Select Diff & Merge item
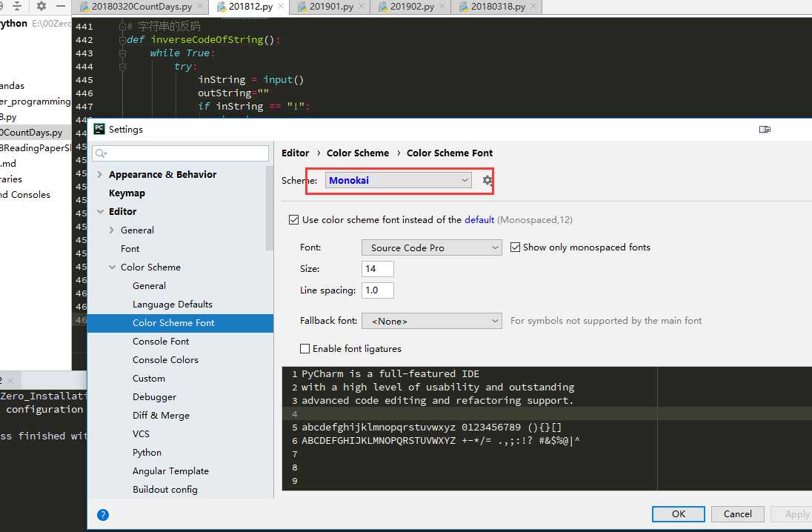This screenshot has height=532, width=812. 161,416
